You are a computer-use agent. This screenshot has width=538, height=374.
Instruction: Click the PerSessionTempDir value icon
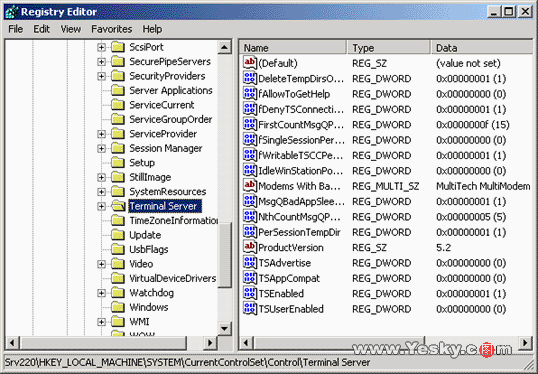tap(249, 232)
